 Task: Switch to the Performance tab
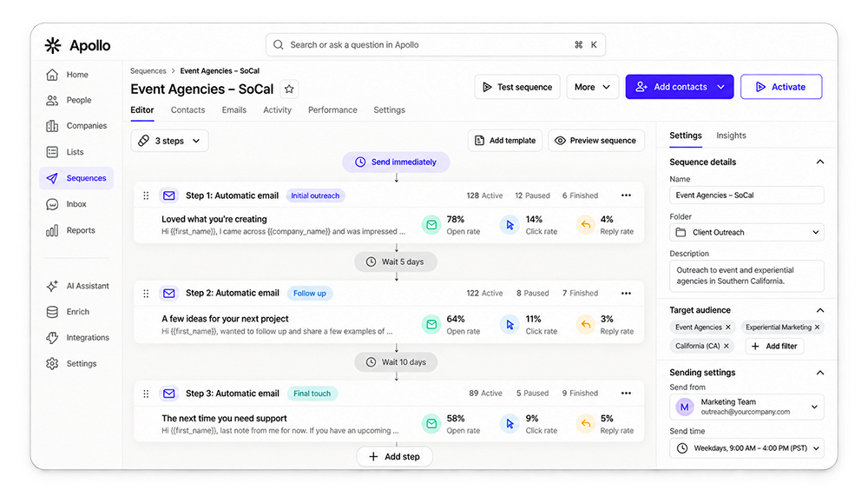[332, 109]
